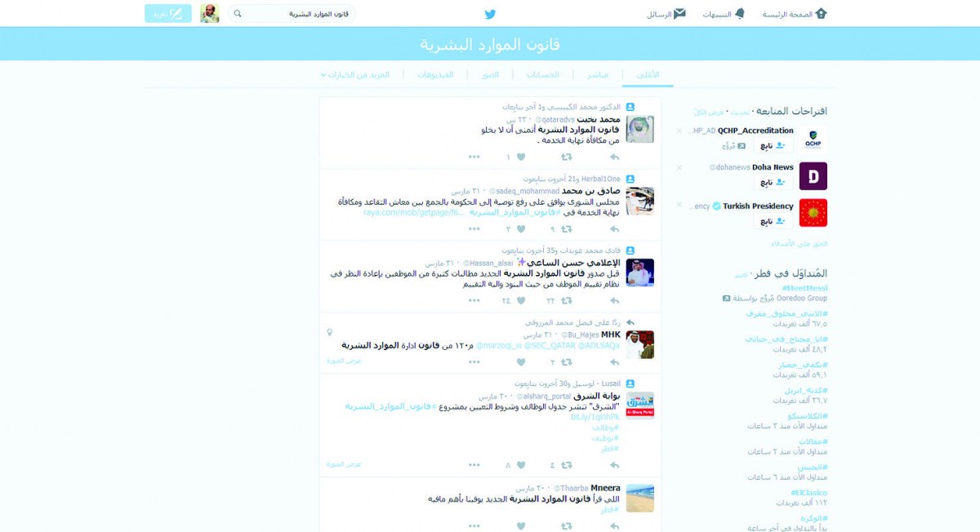Screen dimensions: 980x532
Task: Expand the المزيد من الخيارات dropdown
Action: pos(355,74)
